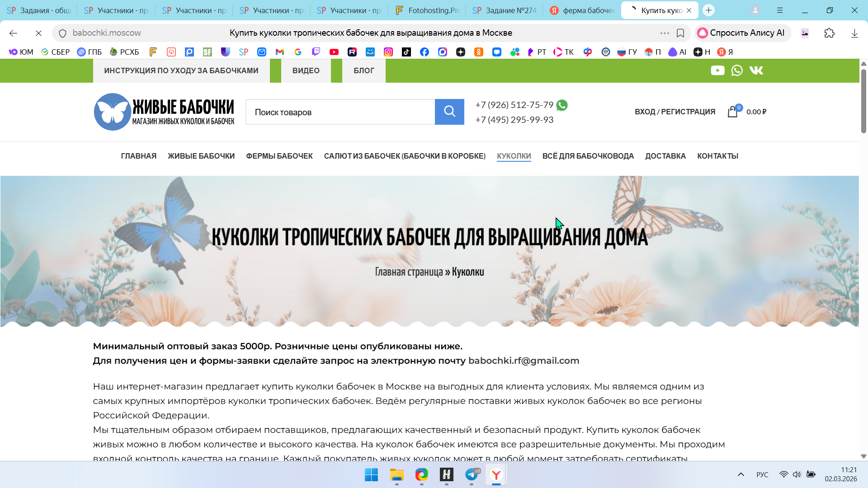Switch to the Fotohosting browser tab
Image resolution: width=868 pixels, height=488 pixels.
coord(427,10)
